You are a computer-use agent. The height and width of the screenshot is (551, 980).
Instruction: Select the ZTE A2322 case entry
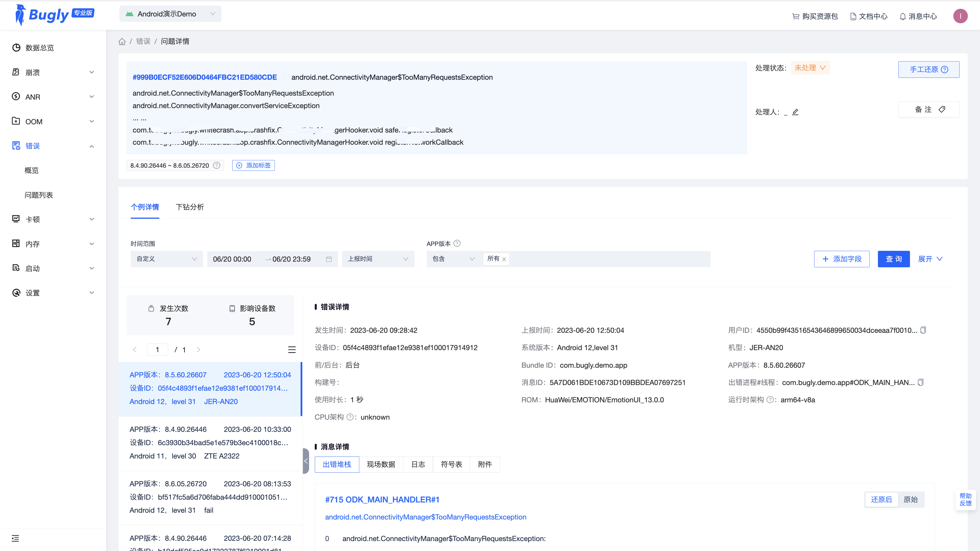click(210, 443)
